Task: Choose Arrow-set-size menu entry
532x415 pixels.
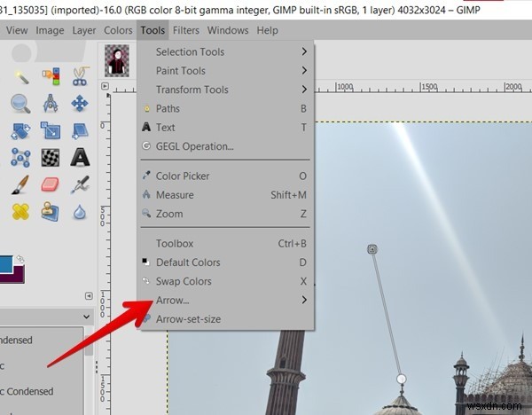Action: coord(225,319)
